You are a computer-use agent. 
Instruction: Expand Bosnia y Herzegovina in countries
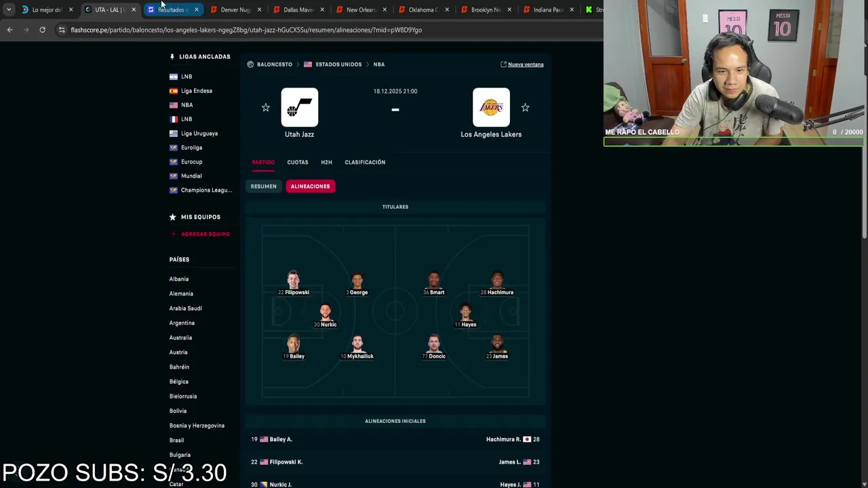[x=197, y=426]
